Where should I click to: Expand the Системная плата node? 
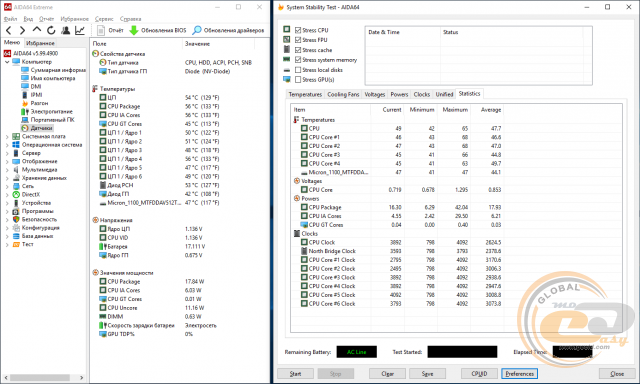point(7,137)
